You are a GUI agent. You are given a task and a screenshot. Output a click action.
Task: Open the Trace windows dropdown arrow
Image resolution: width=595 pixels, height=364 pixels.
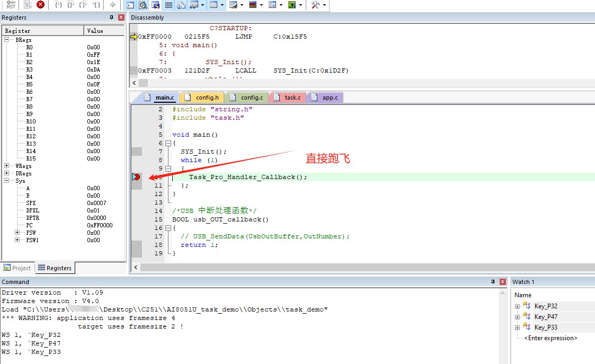click(281, 5)
